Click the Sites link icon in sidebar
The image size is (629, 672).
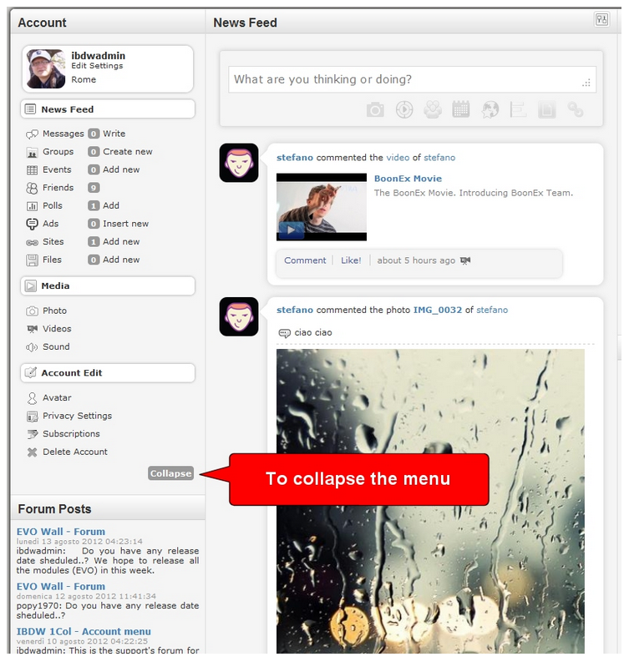[32, 243]
